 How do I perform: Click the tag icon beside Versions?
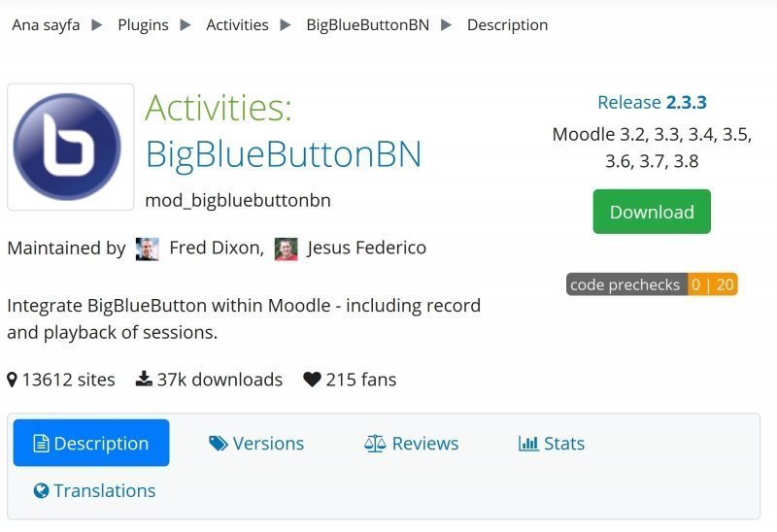pyautogui.click(x=219, y=444)
